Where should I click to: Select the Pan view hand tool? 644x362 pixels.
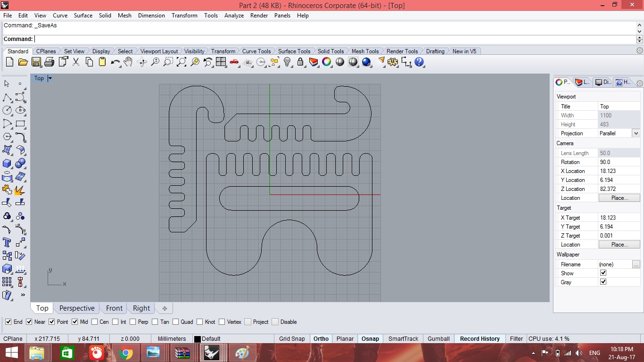click(x=128, y=62)
